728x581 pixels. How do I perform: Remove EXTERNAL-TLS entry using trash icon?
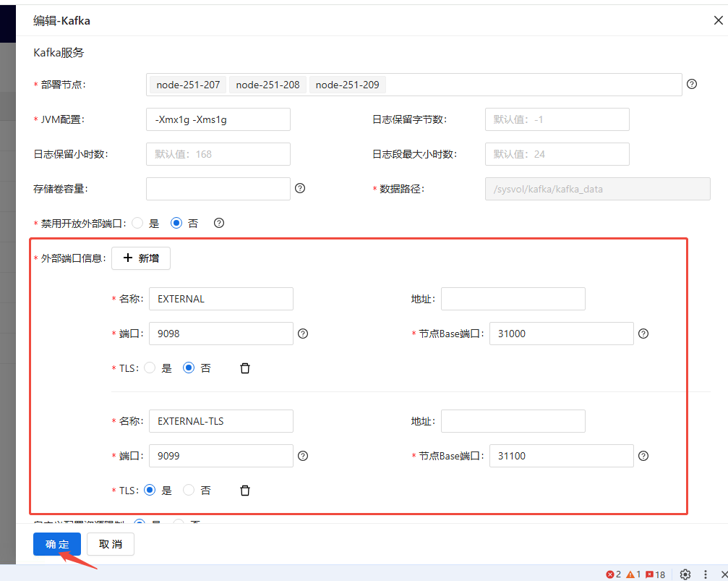coord(244,490)
